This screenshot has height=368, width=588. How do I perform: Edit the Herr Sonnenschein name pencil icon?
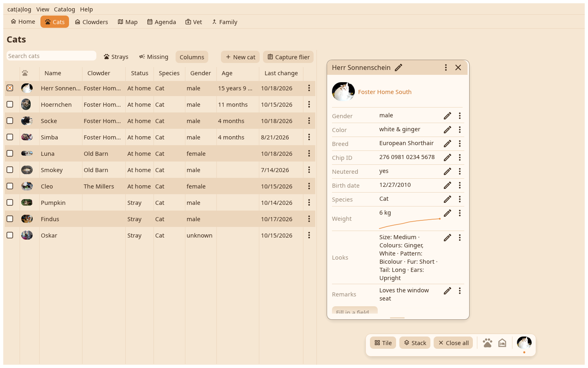tap(399, 67)
